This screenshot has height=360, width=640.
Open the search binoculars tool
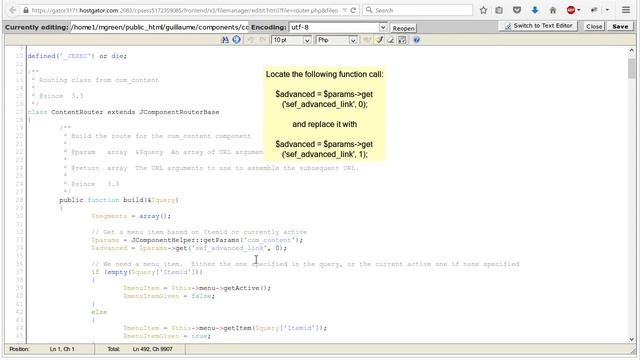click(x=224, y=40)
